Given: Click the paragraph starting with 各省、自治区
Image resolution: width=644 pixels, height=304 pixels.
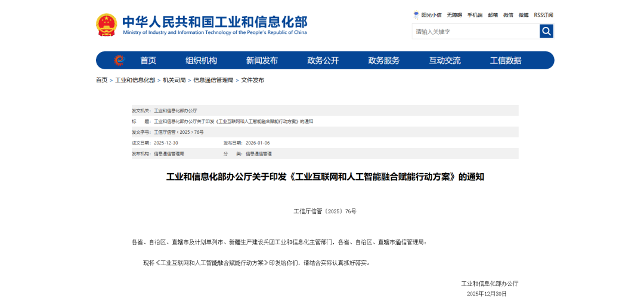Looking at the screenshot, I should pyautogui.click(x=279, y=242).
